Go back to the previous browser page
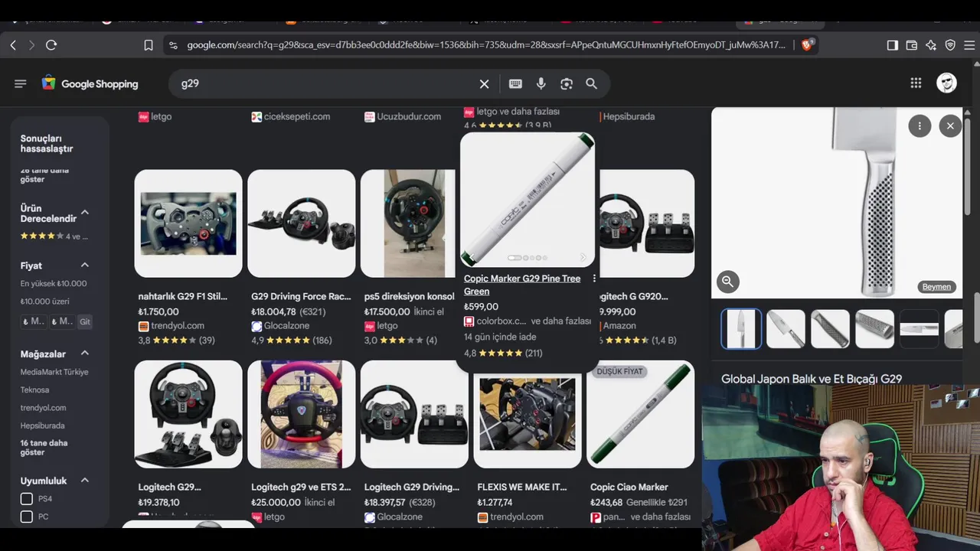Viewport: 980px width, 551px height. click(13, 45)
